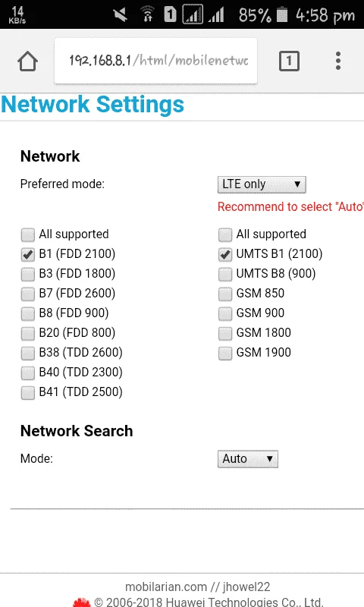The image size is (364, 607).
Task: Open the tab switcher showing 1 tab
Action: coord(290,61)
